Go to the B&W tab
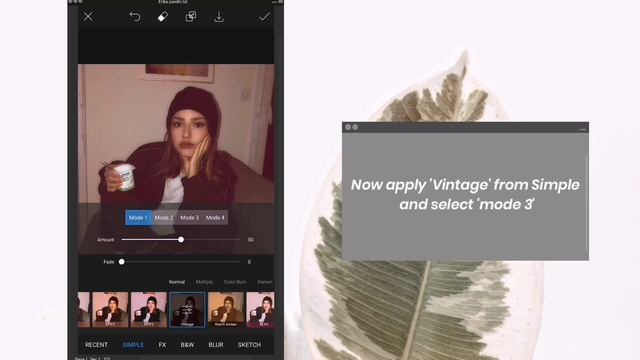The width and height of the screenshot is (640, 360). [187, 345]
